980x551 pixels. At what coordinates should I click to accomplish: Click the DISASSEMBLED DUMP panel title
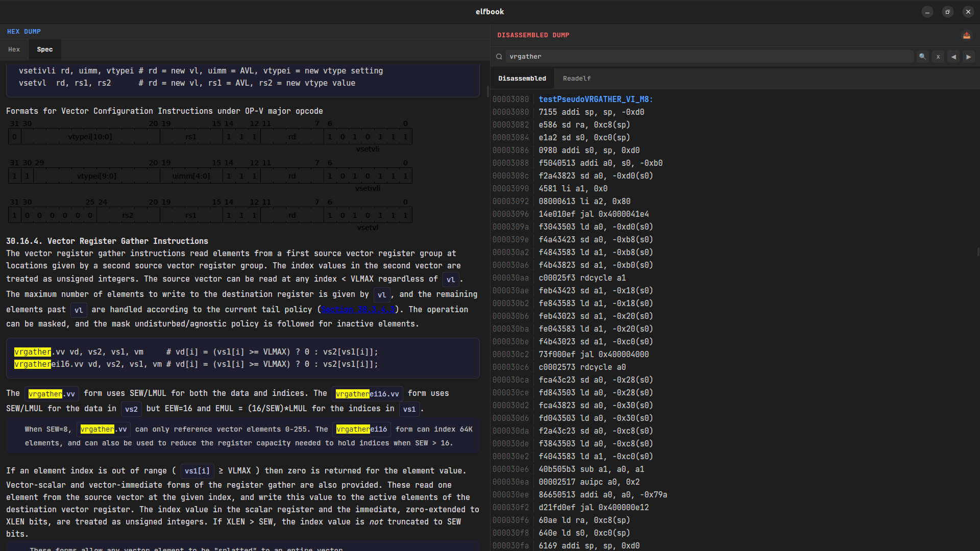(x=533, y=35)
